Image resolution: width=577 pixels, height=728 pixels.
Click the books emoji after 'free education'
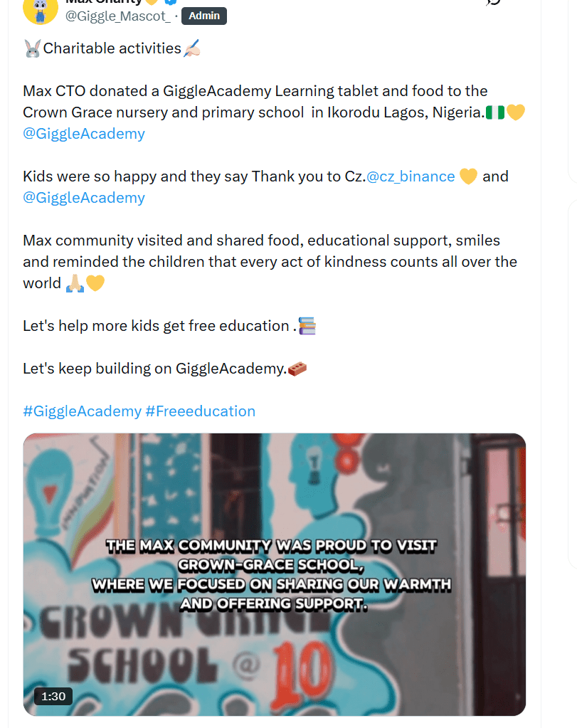[x=307, y=326]
